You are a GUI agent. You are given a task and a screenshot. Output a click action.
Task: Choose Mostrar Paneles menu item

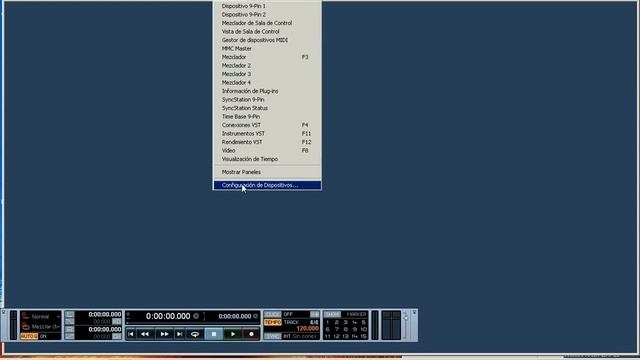coord(267,172)
